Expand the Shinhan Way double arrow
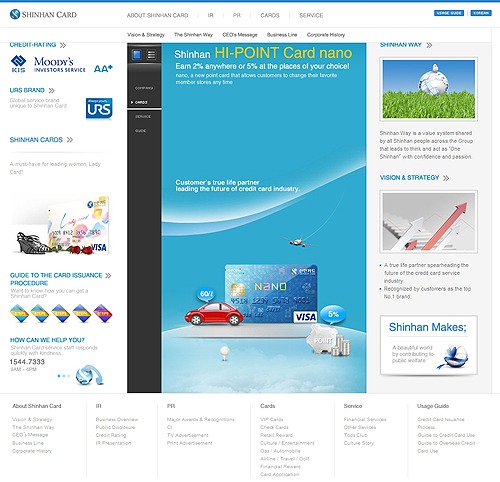This screenshot has height=482, width=500. pyautogui.click(x=429, y=45)
